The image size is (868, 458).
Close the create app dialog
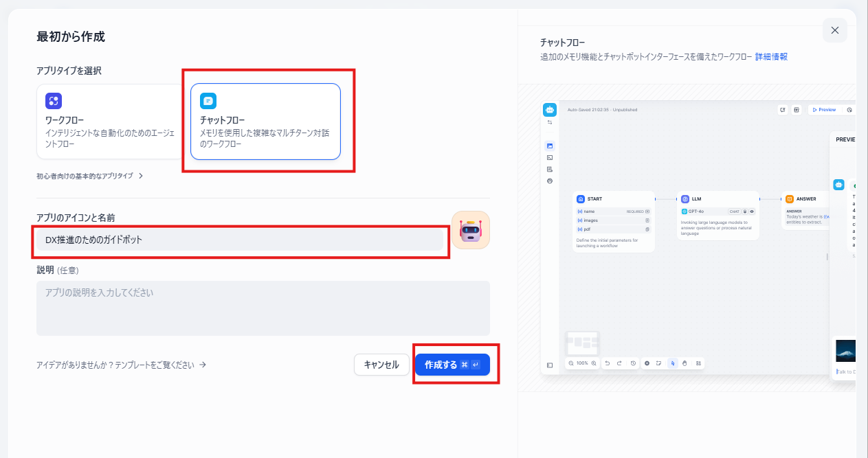[834, 30]
